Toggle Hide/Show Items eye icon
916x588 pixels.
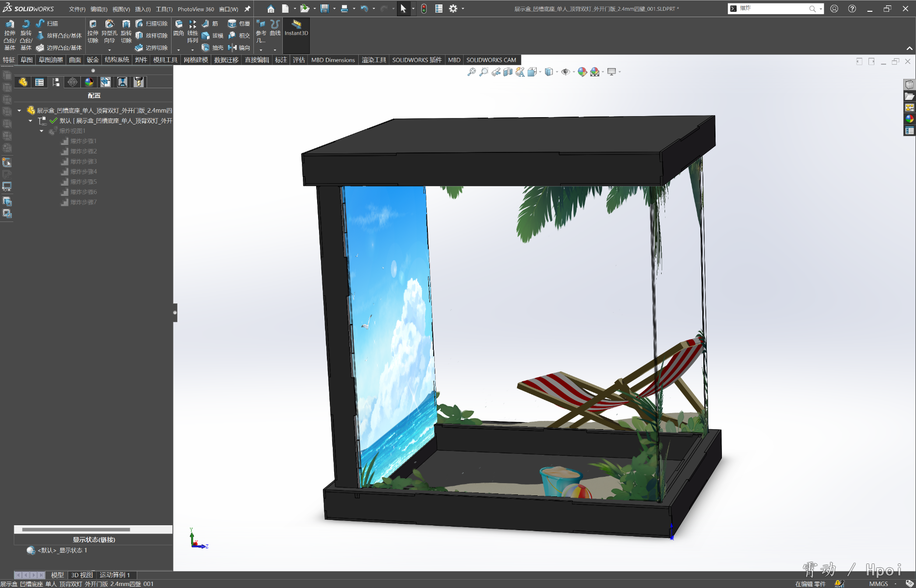click(x=565, y=72)
